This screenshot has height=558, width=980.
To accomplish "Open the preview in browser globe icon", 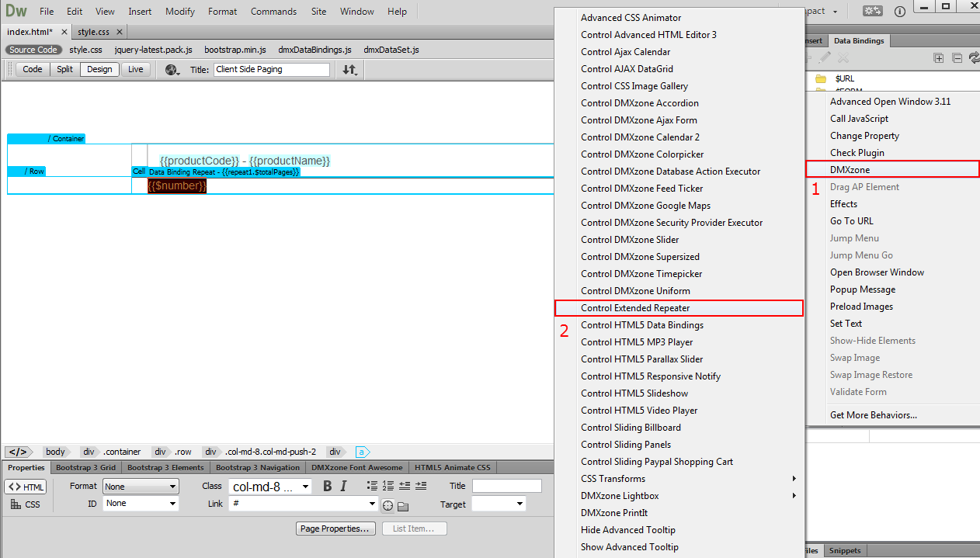I will point(172,70).
